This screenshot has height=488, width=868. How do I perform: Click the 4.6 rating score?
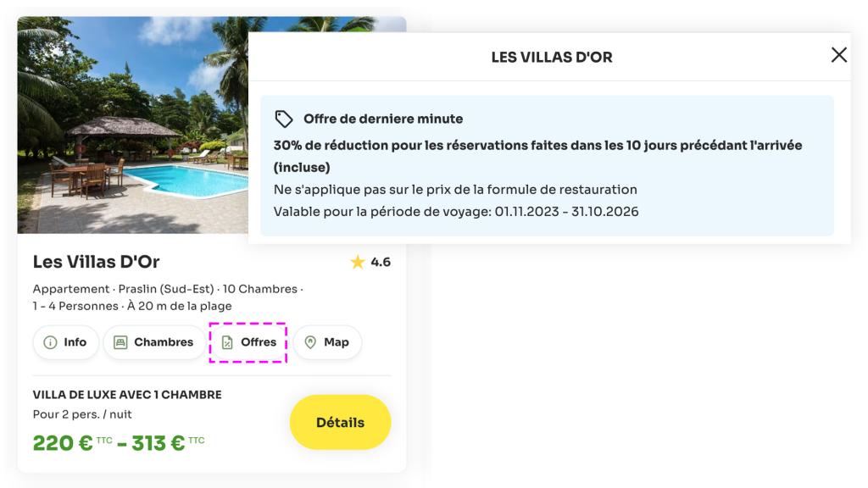pyautogui.click(x=381, y=263)
